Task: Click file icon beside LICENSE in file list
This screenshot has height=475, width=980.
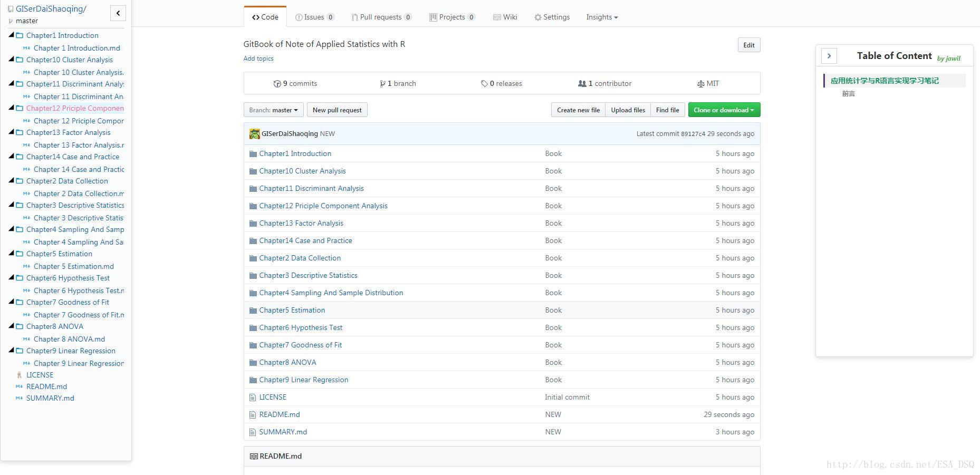Action: (x=253, y=398)
